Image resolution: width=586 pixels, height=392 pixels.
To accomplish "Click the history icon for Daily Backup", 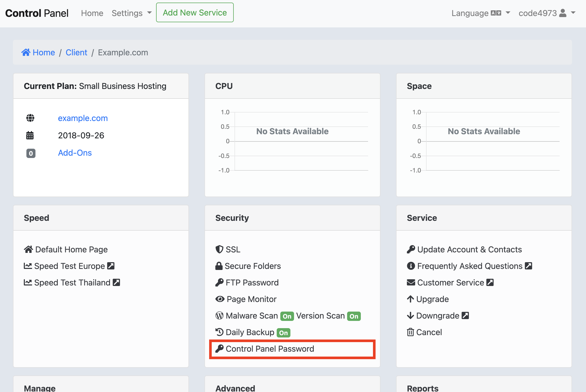I will 219,332.
